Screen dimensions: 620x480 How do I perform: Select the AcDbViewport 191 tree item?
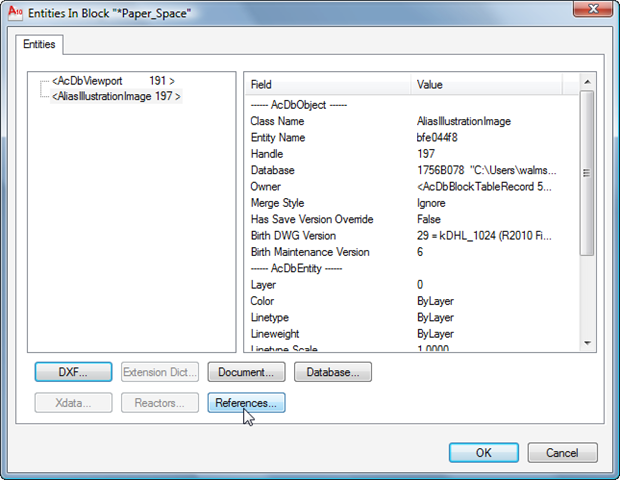click(x=113, y=80)
